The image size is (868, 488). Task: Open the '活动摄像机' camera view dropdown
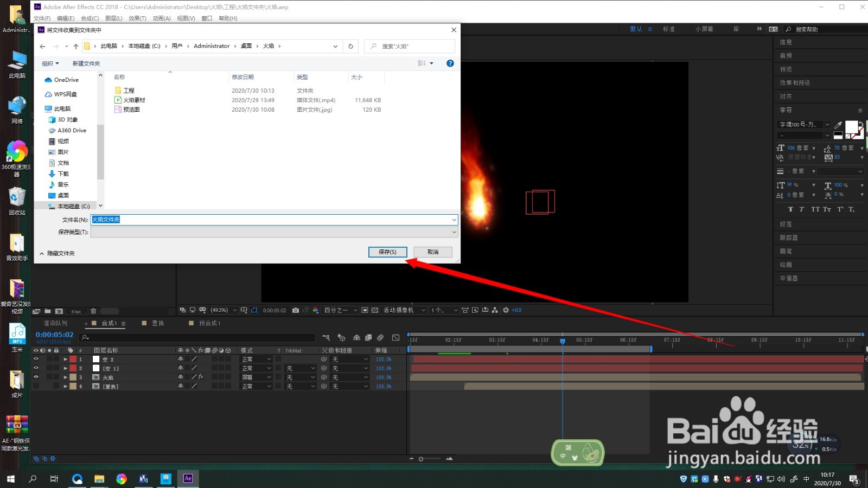[x=404, y=310]
